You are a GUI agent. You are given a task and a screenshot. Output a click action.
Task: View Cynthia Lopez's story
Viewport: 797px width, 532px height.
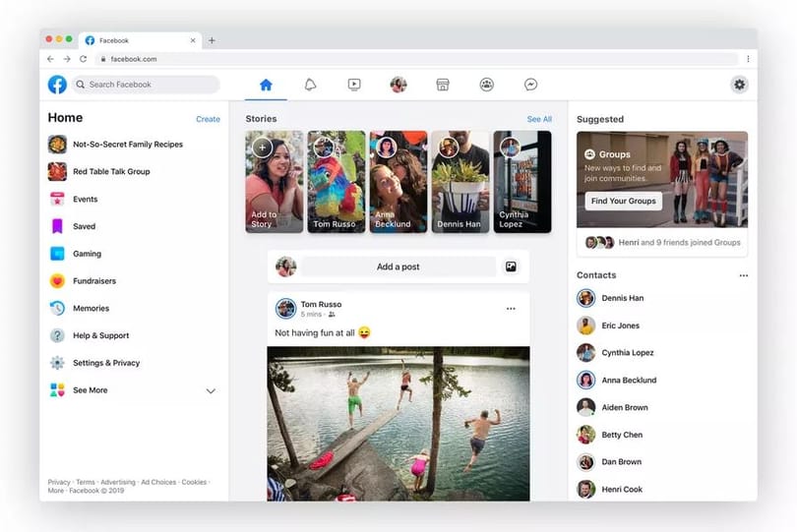(522, 182)
